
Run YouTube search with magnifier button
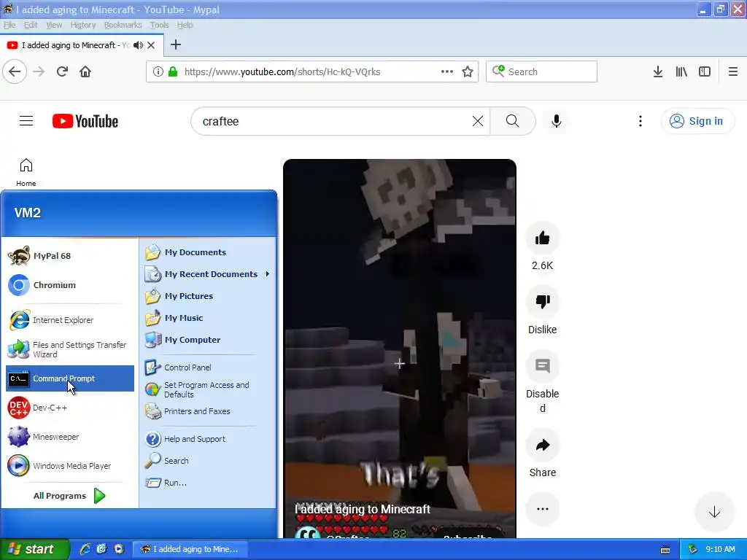513,122
